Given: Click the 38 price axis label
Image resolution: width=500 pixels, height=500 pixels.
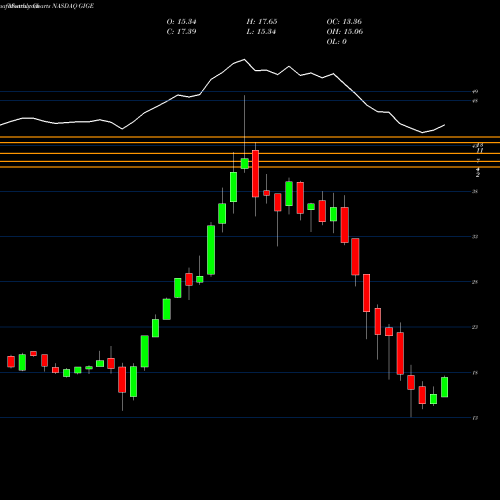Looking at the screenshot, I should (475, 191).
